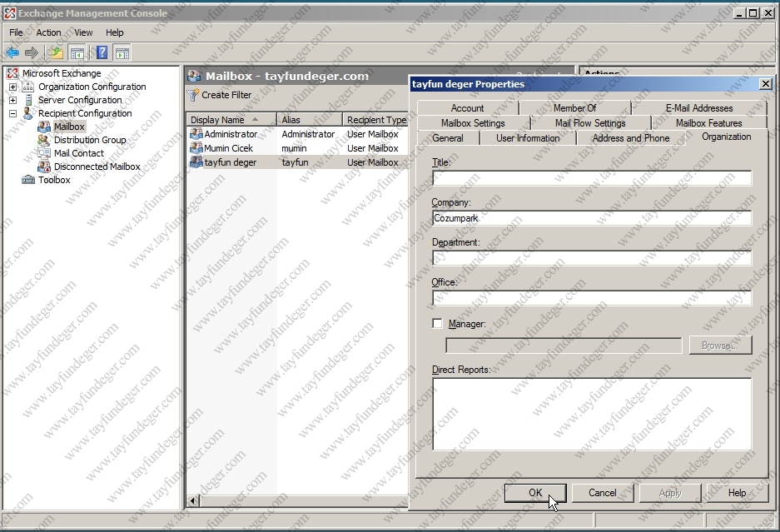Click Cancel in the Properties dialog

(x=603, y=493)
